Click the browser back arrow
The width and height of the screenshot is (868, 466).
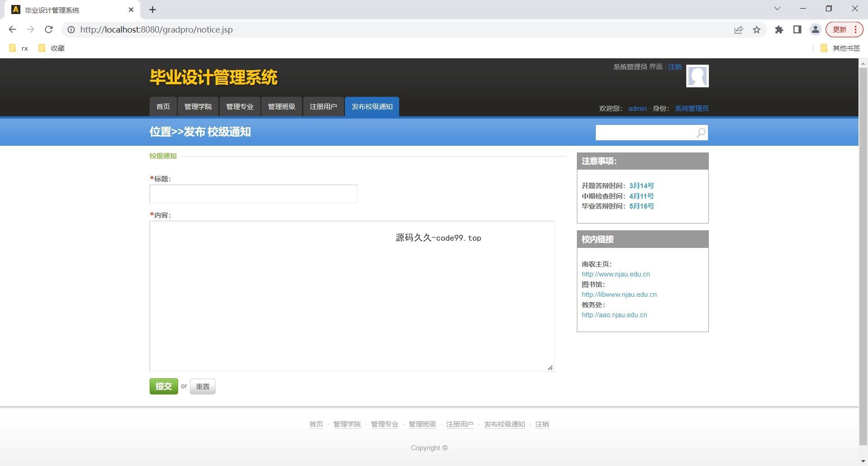pyautogui.click(x=12, y=29)
